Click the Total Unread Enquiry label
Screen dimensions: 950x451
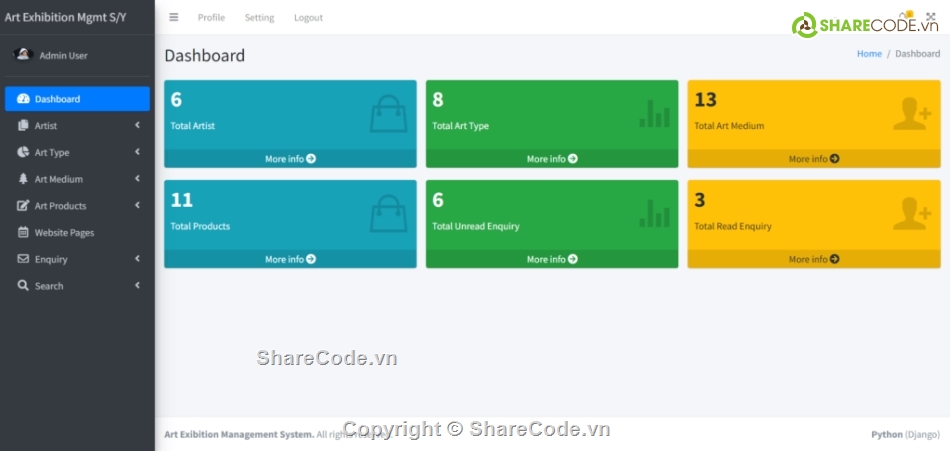476,226
